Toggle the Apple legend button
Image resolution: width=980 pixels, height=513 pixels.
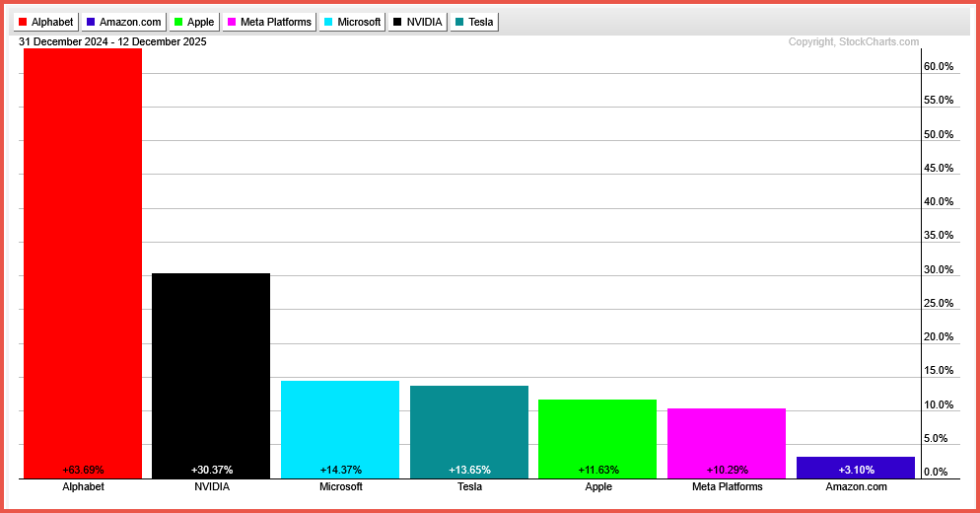(x=193, y=22)
